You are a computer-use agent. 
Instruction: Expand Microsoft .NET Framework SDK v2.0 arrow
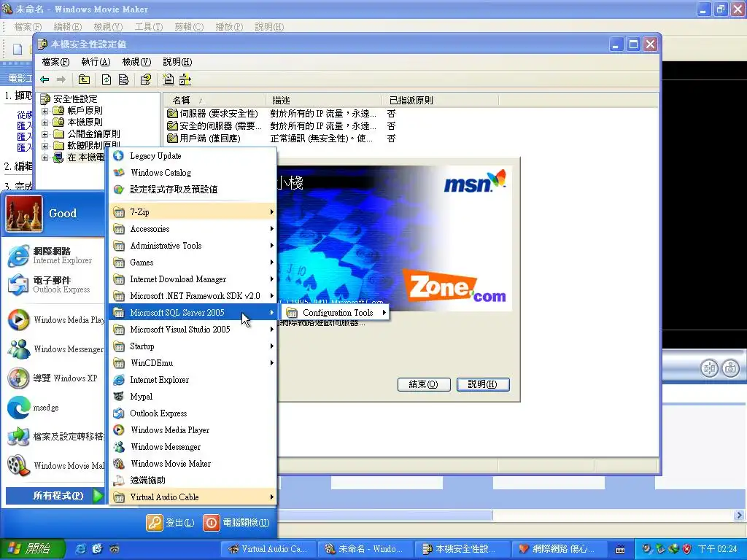[x=271, y=296]
